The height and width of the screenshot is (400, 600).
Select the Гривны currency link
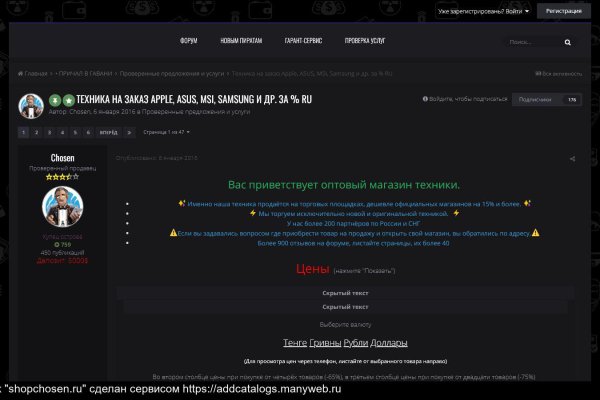[x=325, y=343]
